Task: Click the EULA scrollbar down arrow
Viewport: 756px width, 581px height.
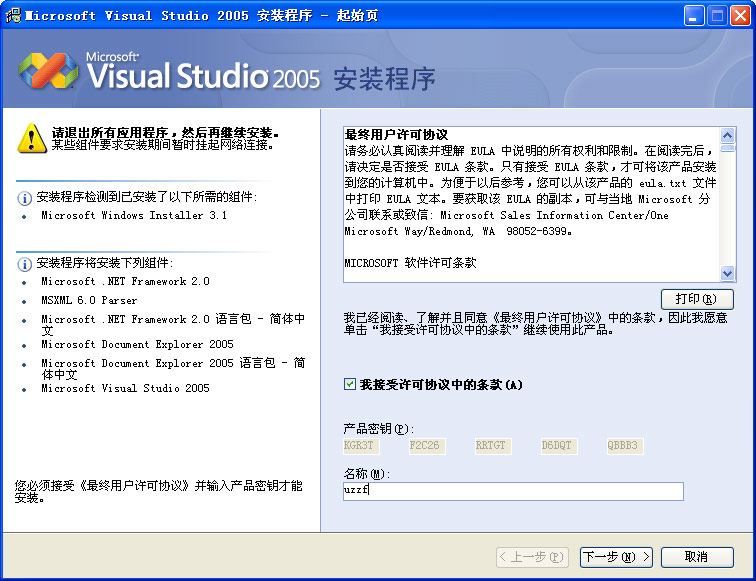Action: click(x=727, y=273)
